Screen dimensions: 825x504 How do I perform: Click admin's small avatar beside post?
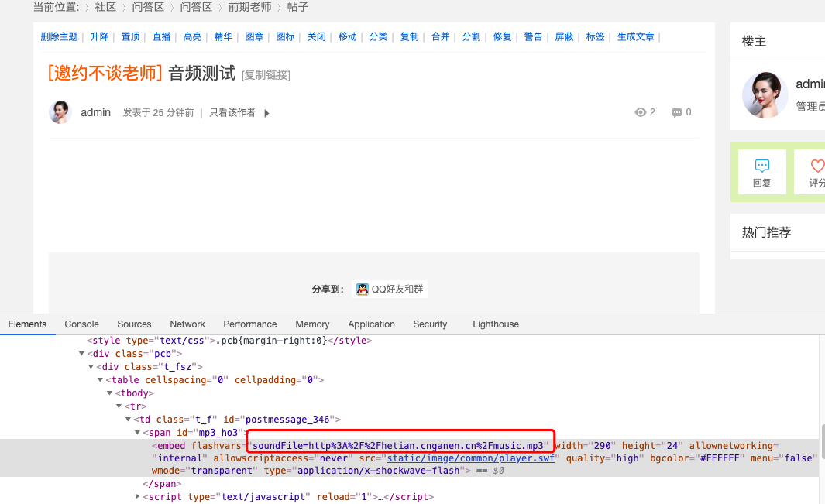[x=60, y=112]
